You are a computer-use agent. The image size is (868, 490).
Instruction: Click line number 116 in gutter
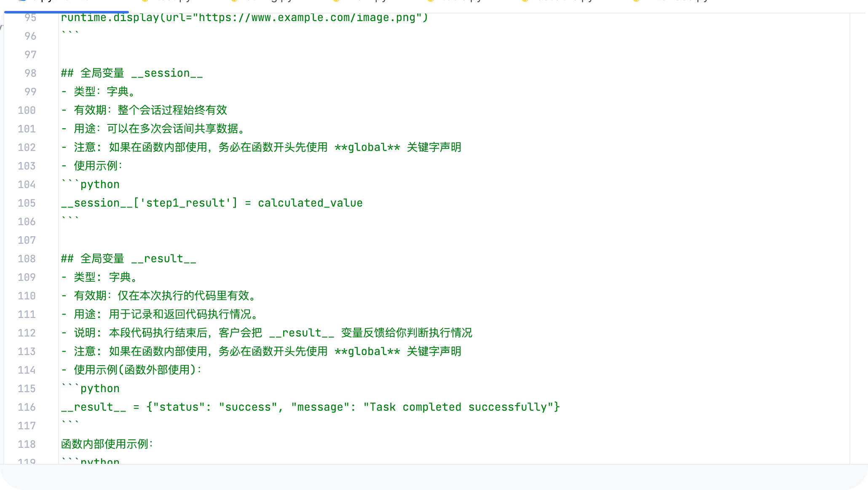27,407
